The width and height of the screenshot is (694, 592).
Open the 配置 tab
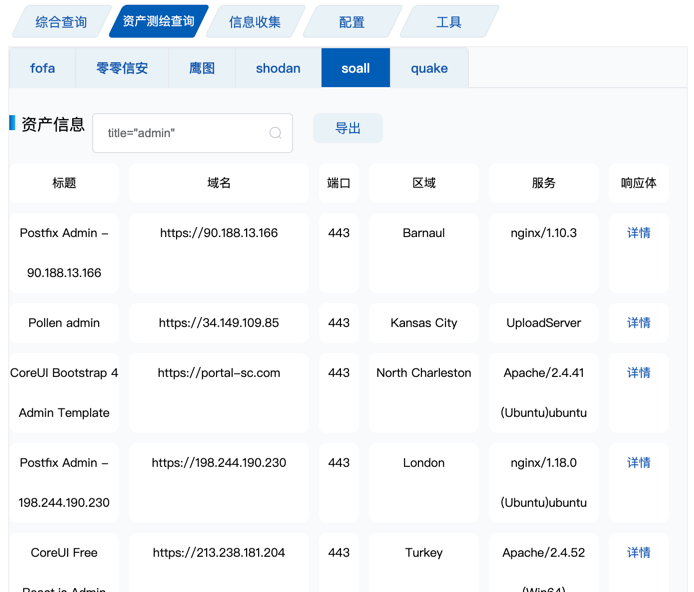pos(352,22)
